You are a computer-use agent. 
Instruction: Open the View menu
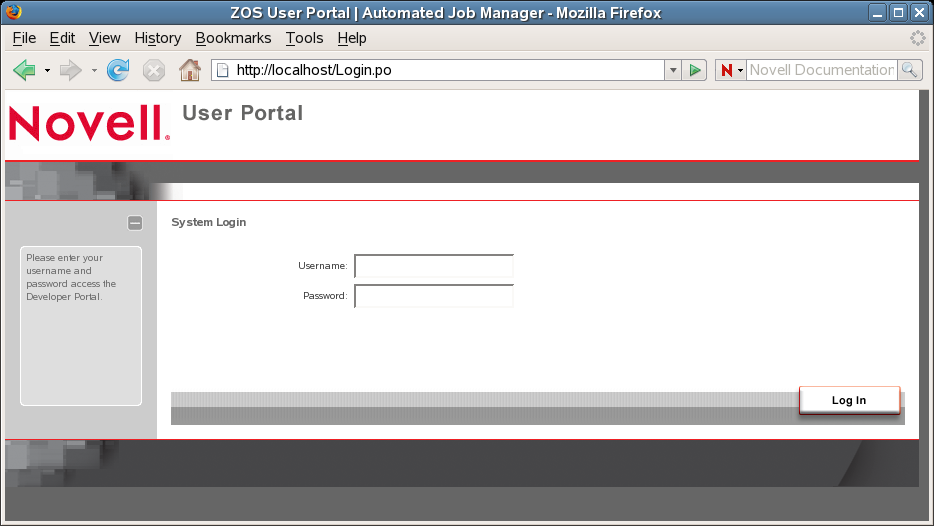[x=105, y=38]
